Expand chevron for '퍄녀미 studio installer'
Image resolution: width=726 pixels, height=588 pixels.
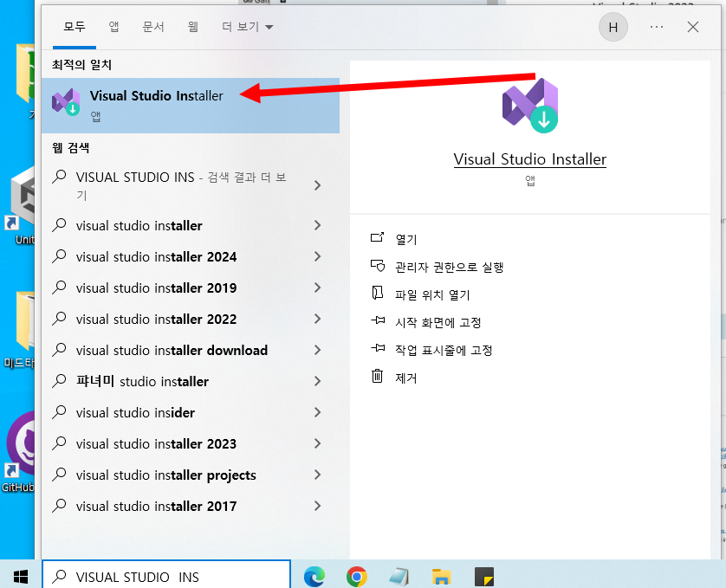[318, 382]
